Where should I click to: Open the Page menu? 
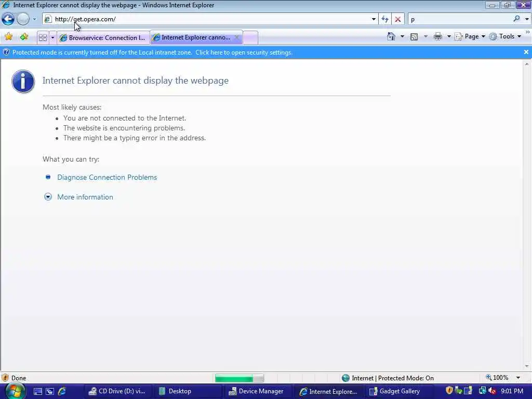pyautogui.click(x=470, y=36)
